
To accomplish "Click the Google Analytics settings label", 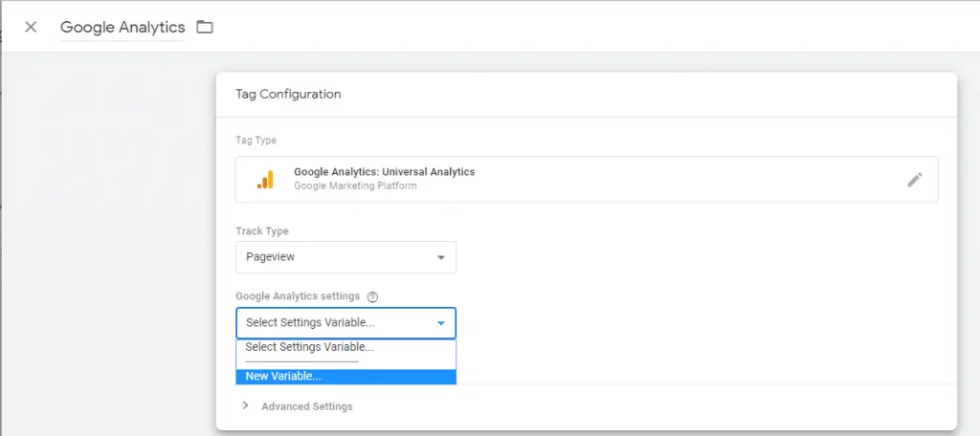I will (298, 296).
